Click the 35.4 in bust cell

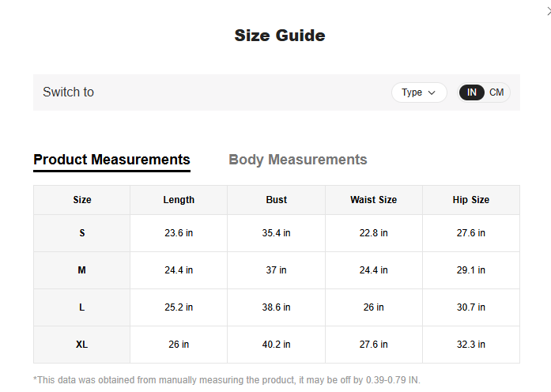click(277, 233)
